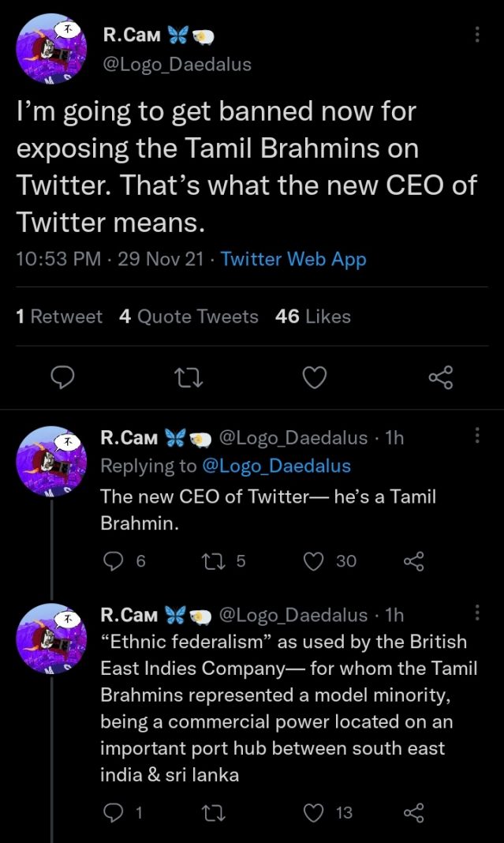
Task: Retweet the main tweet
Action: [x=189, y=379]
